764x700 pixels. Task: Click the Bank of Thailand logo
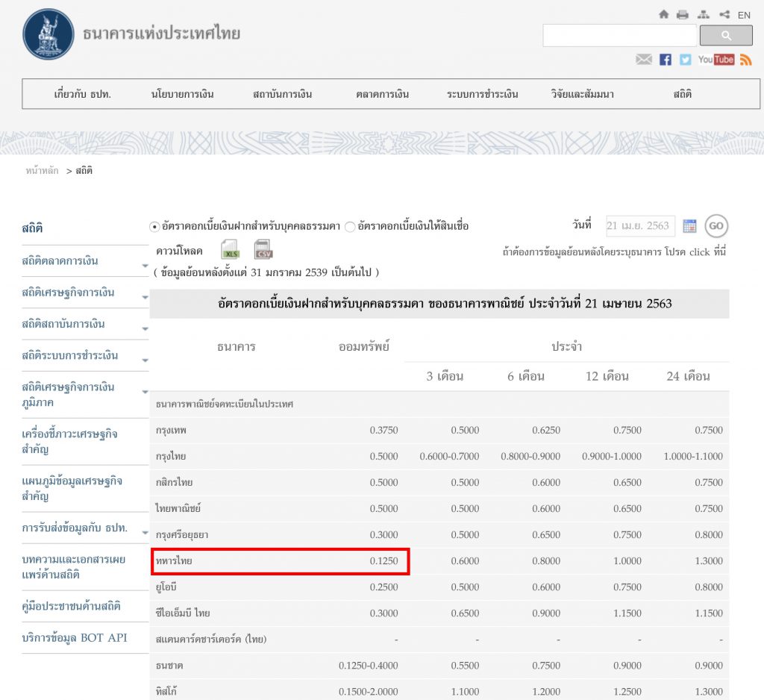point(48,34)
